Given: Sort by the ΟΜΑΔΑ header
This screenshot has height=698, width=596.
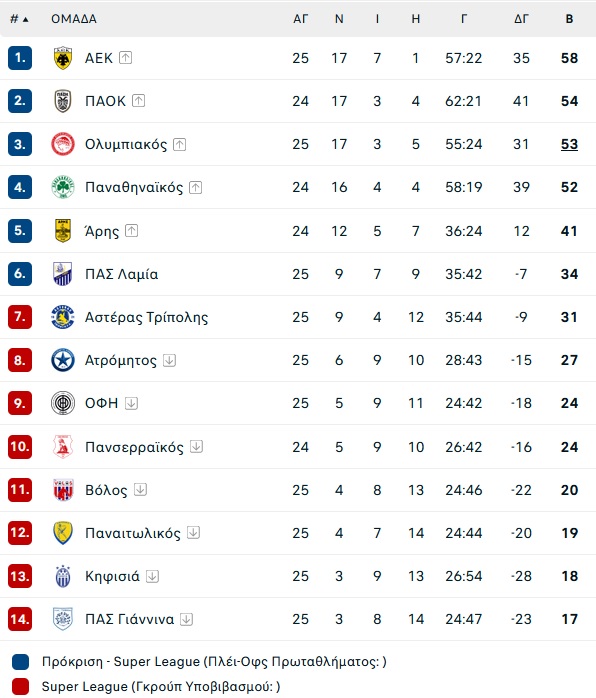Looking at the screenshot, I should tap(74, 19).
